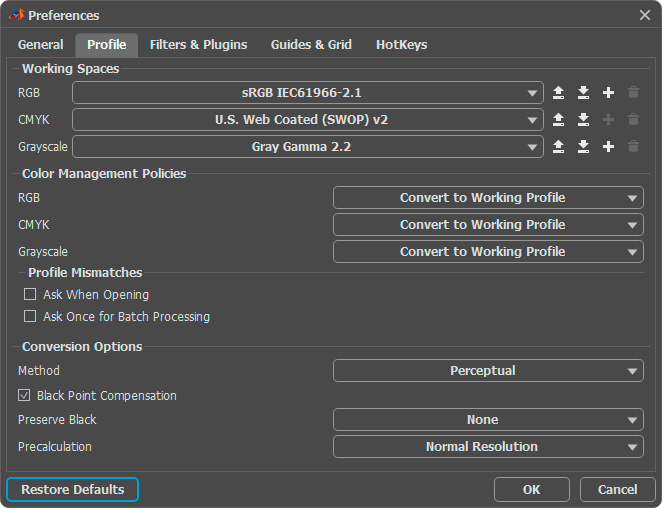
Task: Load Grayscale working space profile (upload icon)
Action: click(x=558, y=147)
